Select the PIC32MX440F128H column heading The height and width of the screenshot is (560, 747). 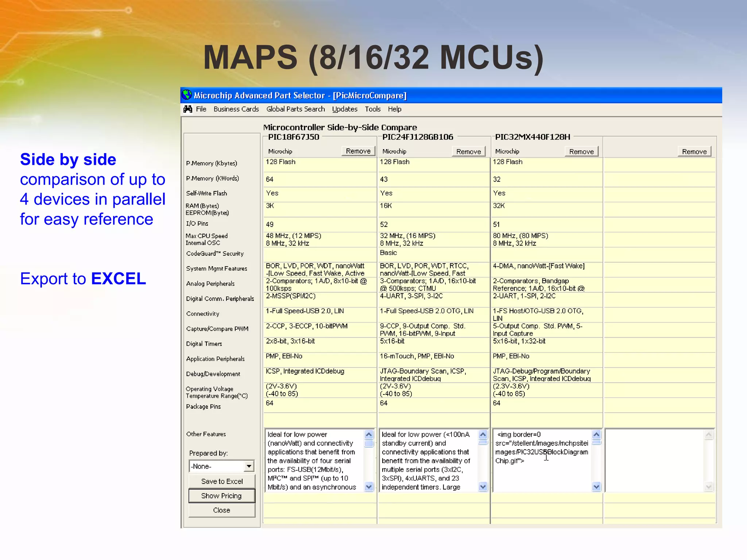pos(533,137)
